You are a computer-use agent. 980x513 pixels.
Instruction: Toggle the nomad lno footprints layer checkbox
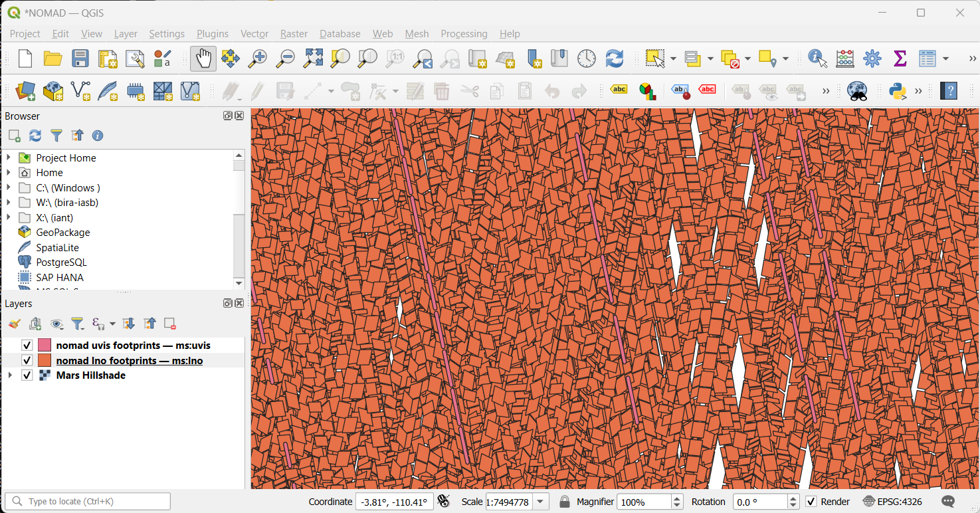point(27,361)
